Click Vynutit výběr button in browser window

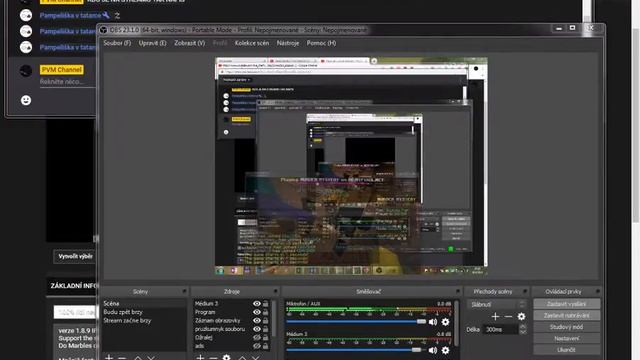point(75,256)
